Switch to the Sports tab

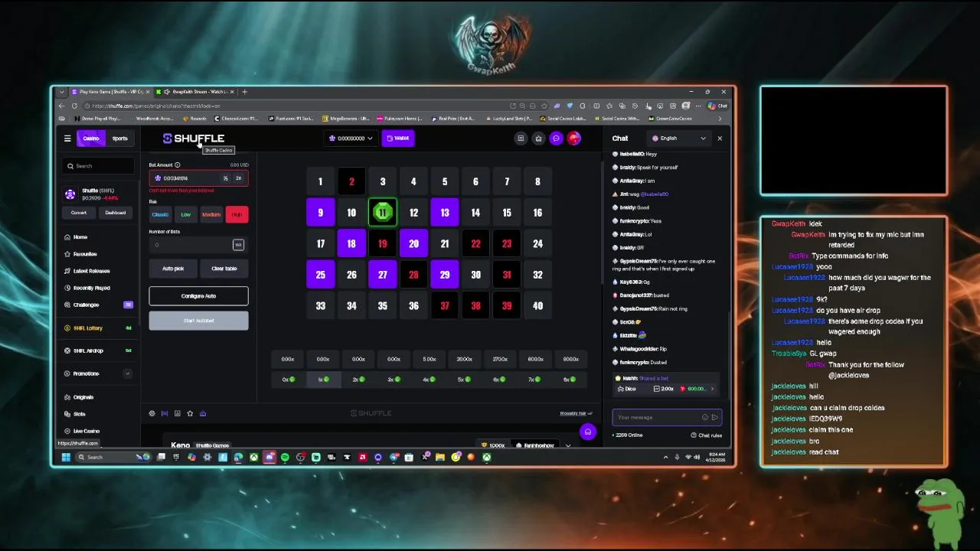tap(119, 139)
